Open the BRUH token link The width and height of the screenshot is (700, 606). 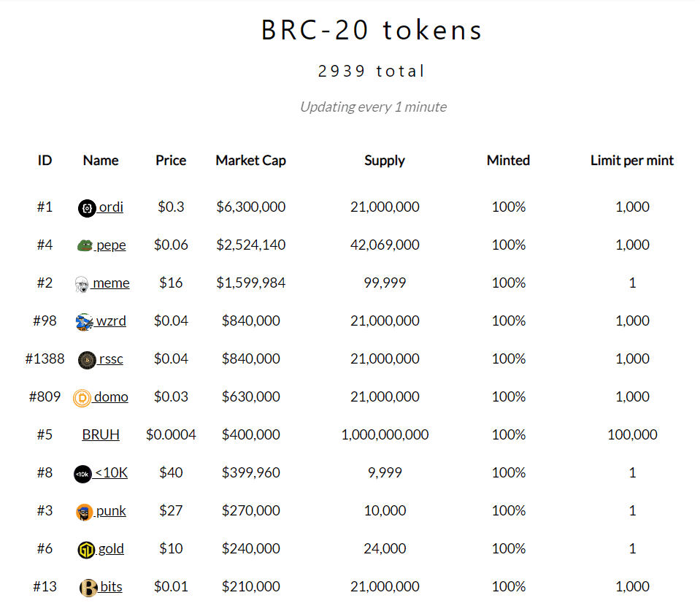click(101, 434)
